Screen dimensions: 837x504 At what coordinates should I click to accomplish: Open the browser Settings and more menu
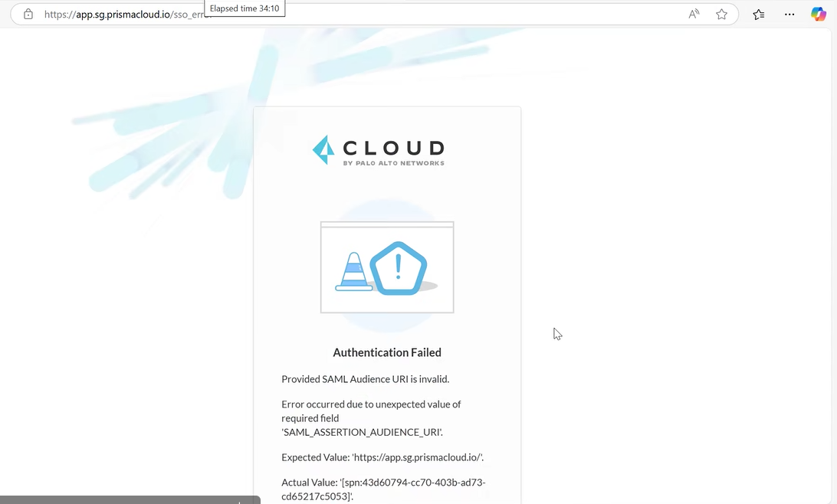pyautogui.click(x=789, y=15)
